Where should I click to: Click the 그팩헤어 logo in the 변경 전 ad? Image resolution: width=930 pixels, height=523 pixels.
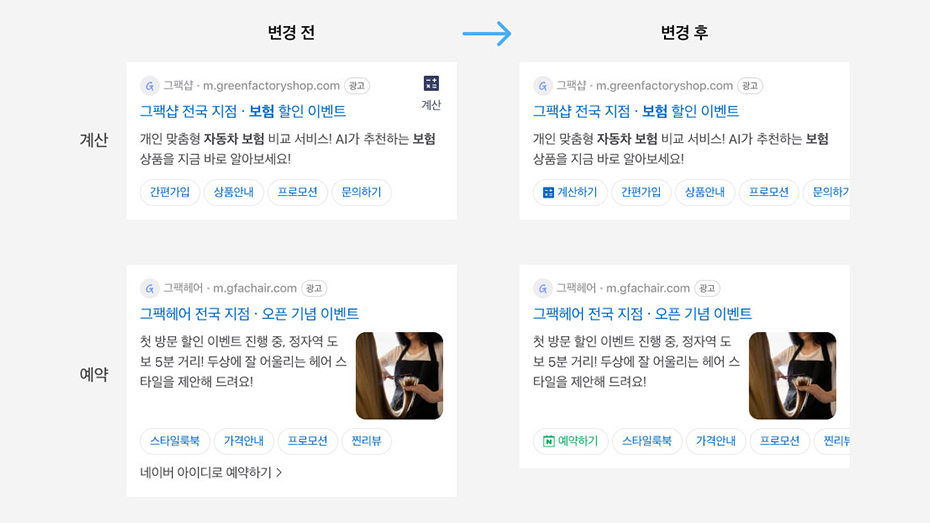click(x=150, y=289)
